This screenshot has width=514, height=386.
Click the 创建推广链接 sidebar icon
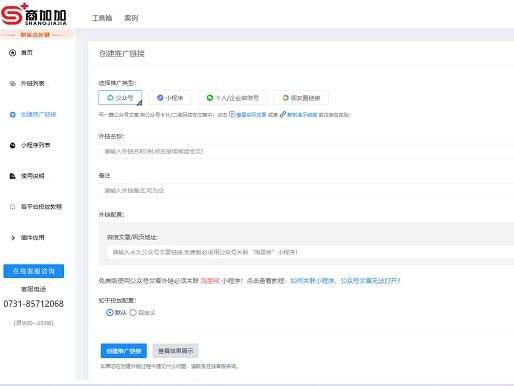coord(13,115)
